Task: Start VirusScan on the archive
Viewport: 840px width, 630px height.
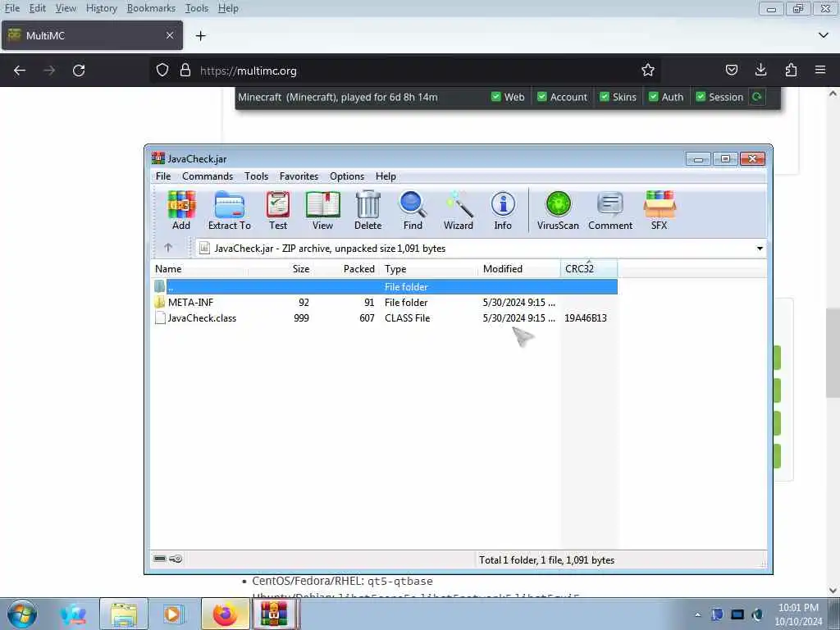Action: click(x=558, y=210)
